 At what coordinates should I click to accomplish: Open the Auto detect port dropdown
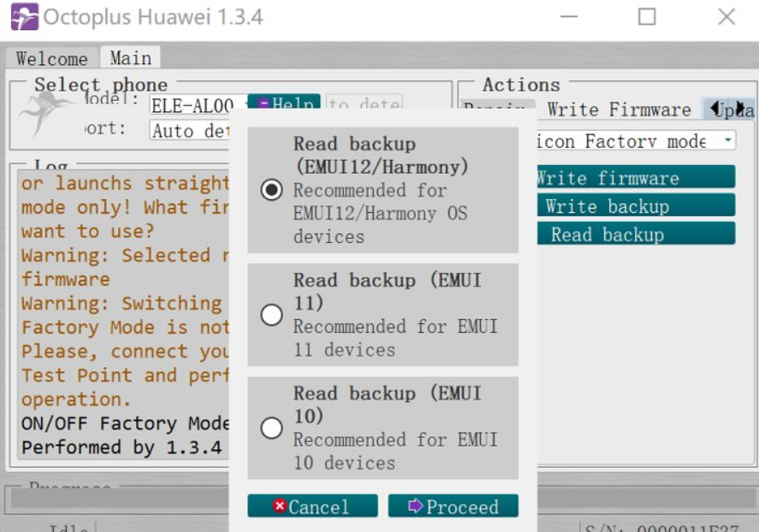pos(189,131)
